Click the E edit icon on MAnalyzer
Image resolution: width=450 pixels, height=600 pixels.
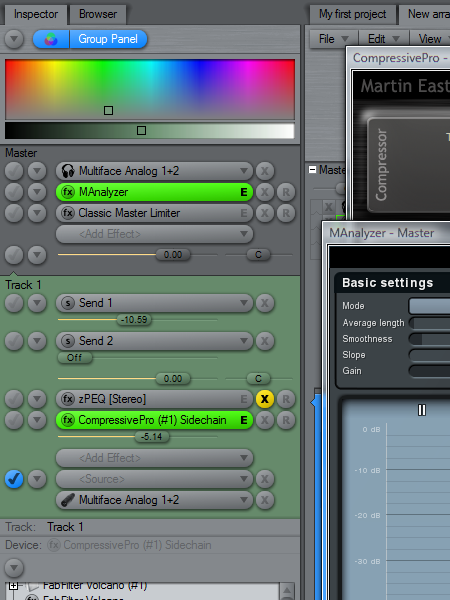click(x=243, y=192)
